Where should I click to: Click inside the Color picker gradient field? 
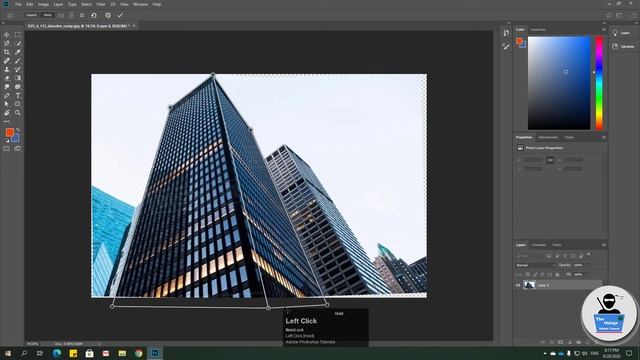pyautogui.click(x=559, y=83)
